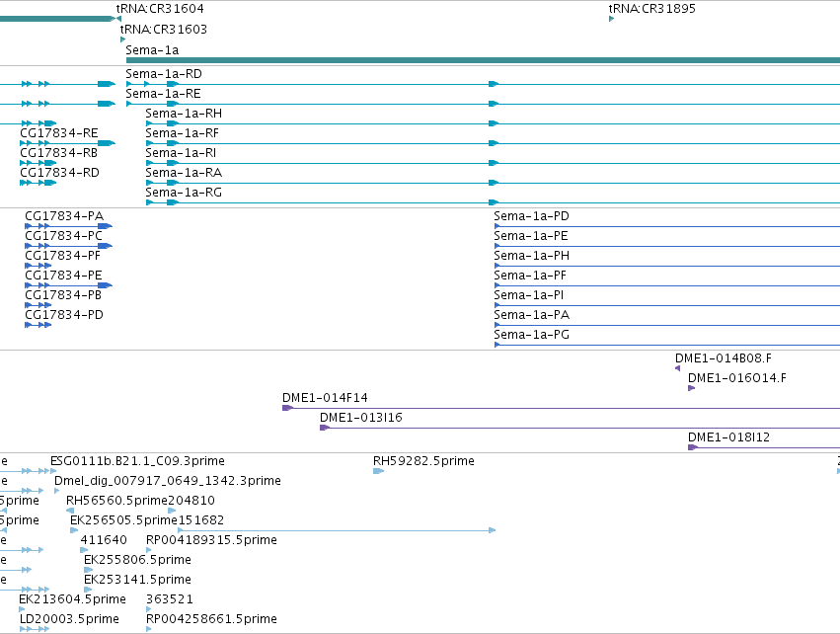This screenshot has height=634, width=840.
Task: Select EST ESG0111b.B21.1_C09.3prime
Action: [137, 461]
